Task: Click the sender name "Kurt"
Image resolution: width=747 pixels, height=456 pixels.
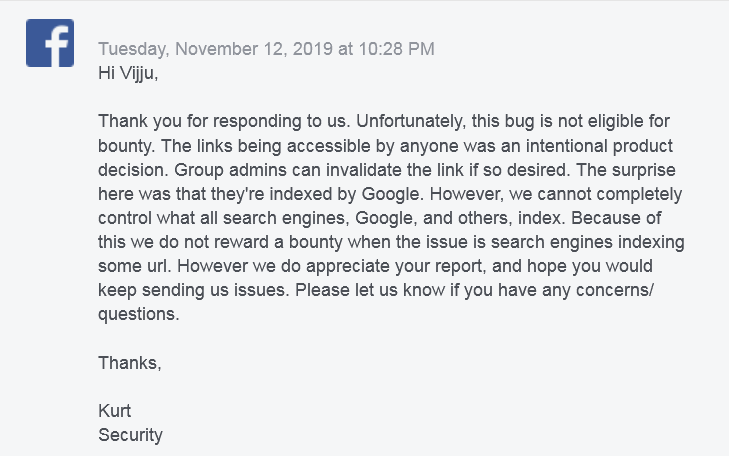Action: 115,411
